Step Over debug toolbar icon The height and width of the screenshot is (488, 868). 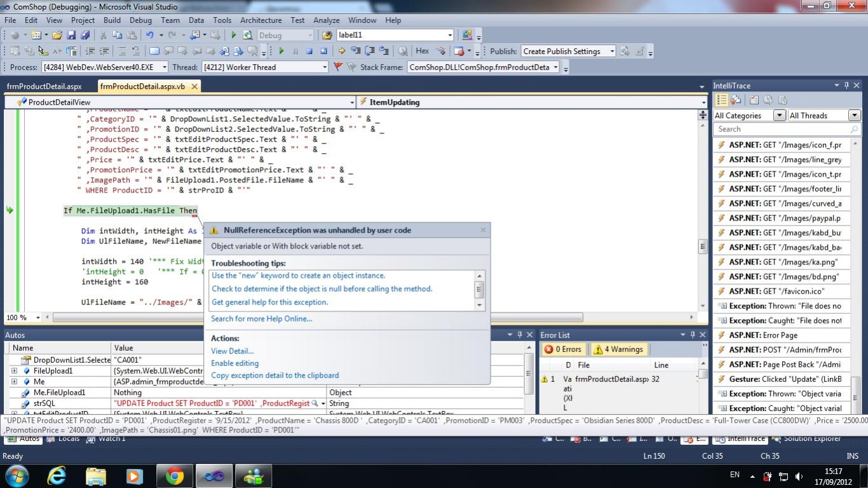(370, 51)
